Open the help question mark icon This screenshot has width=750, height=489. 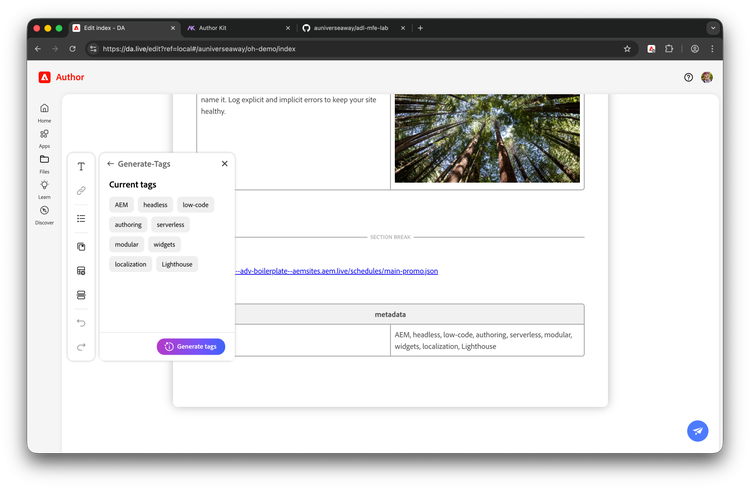pyautogui.click(x=688, y=77)
